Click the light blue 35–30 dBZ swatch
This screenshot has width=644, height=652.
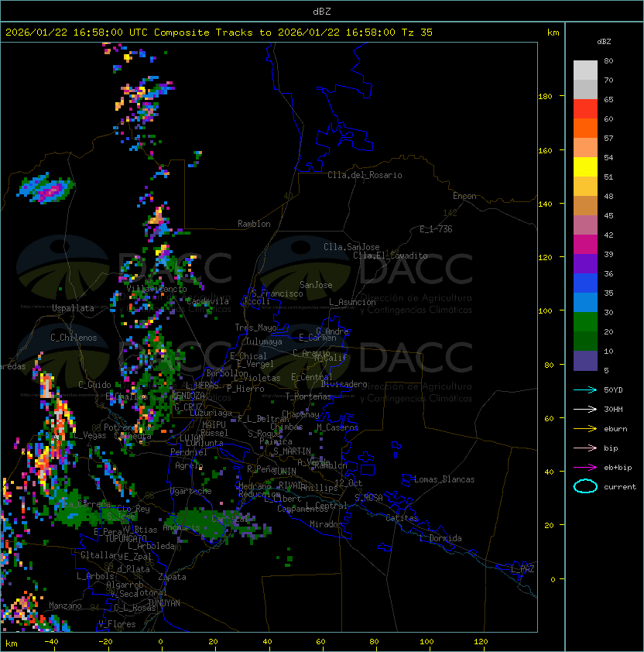pos(585,302)
